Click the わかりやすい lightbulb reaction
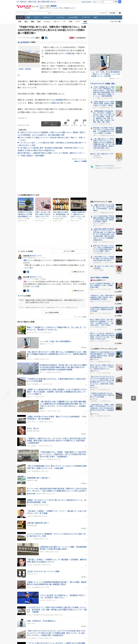This screenshot has height=644, width=138. click(74, 123)
